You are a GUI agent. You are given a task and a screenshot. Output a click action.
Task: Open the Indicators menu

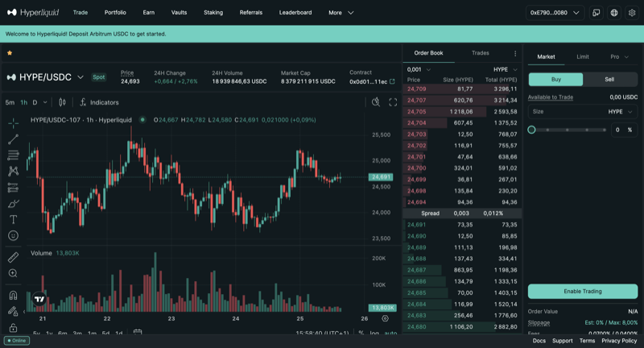(99, 102)
